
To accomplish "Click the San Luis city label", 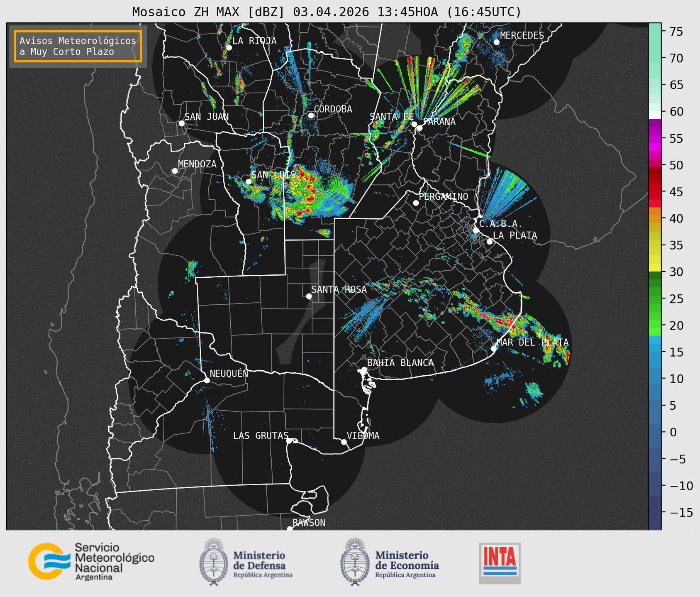I will 273,175.
